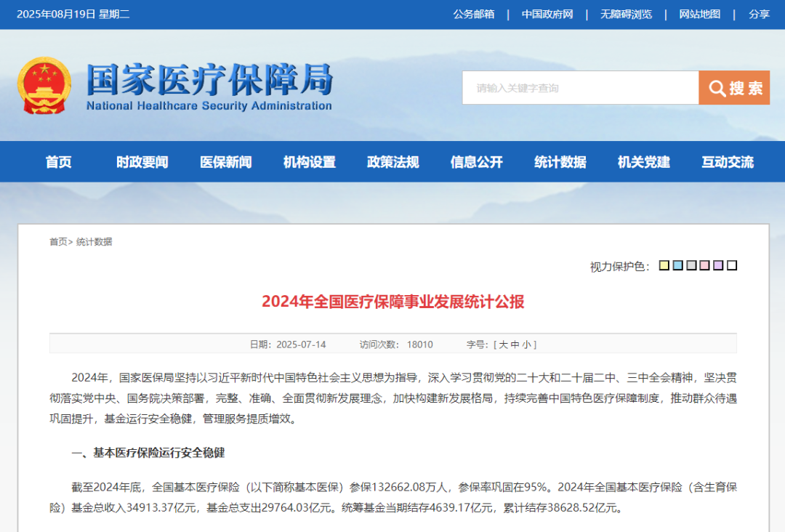This screenshot has width=785, height=532.
Task: Select yellow eye-protection background color
Action: click(x=664, y=266)
